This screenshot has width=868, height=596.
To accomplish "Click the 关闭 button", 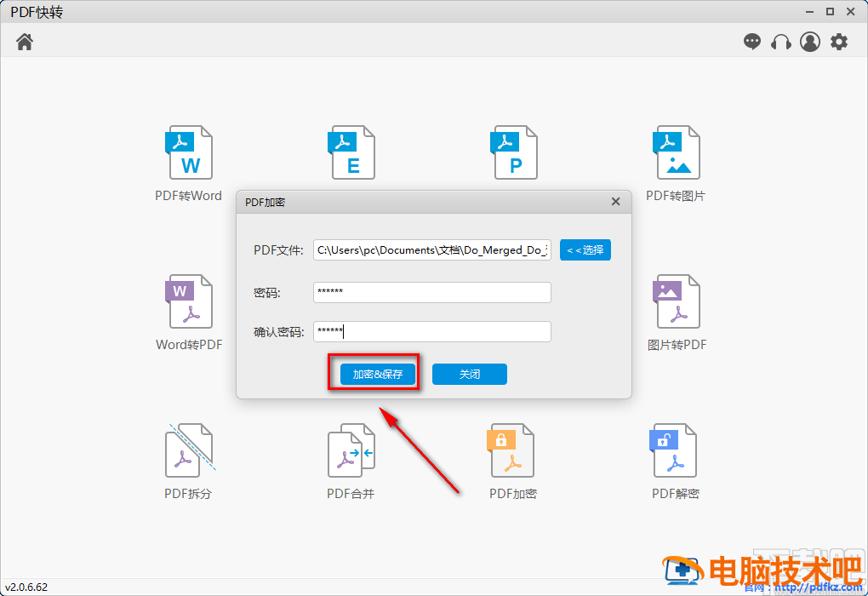I will (470, 374).
